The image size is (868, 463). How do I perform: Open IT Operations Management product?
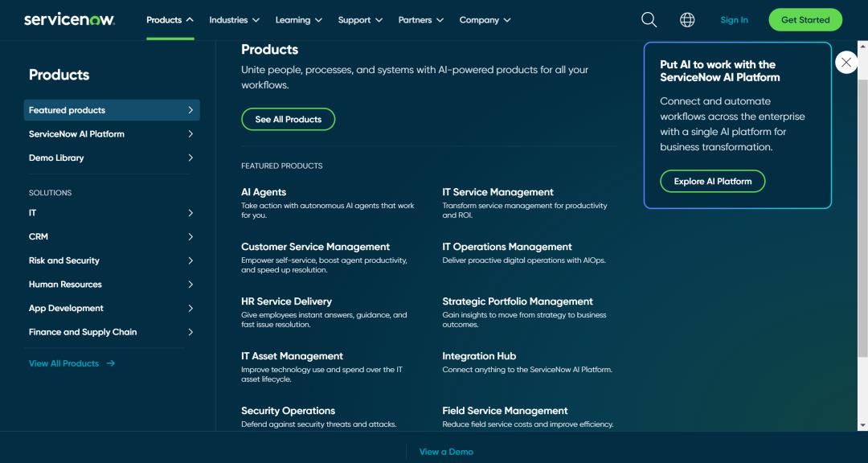pyautogui.click(x=507, y=247)
